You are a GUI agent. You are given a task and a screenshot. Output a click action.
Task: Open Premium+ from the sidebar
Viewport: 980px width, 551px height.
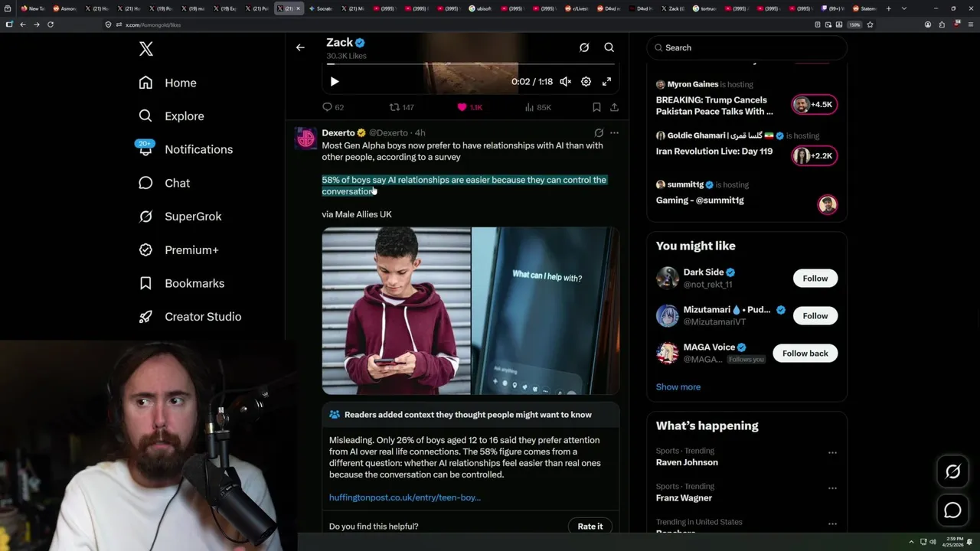point(178,249)
